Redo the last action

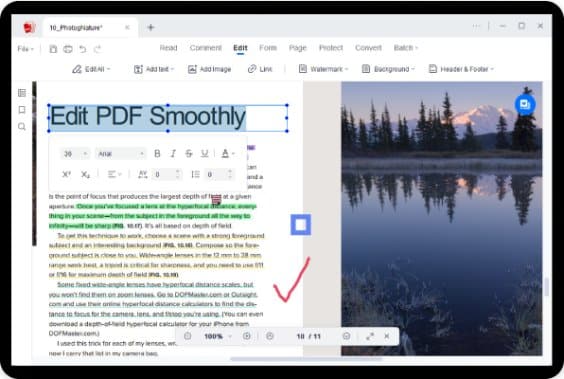click(x=97, y=49)
